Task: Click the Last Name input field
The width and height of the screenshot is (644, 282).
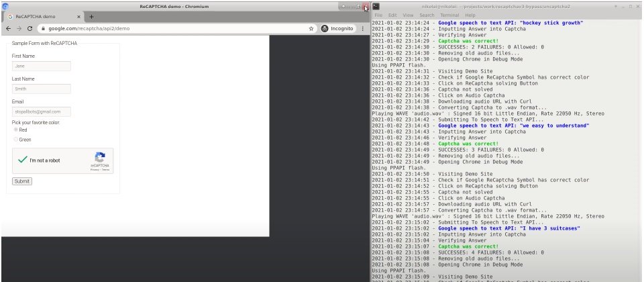Action: (x=42, y=89)
